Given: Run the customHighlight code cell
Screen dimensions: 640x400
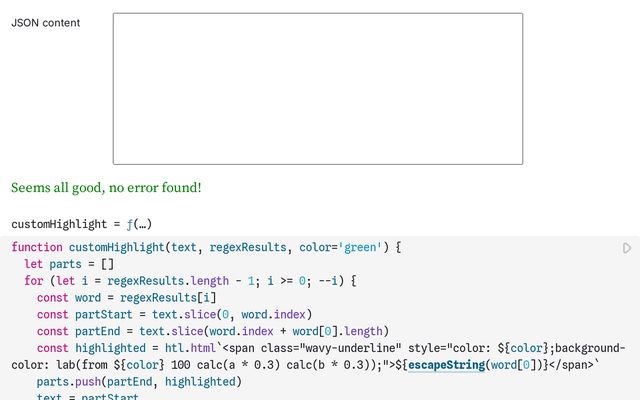Looking at the screenshot, I should pos(627,248).
